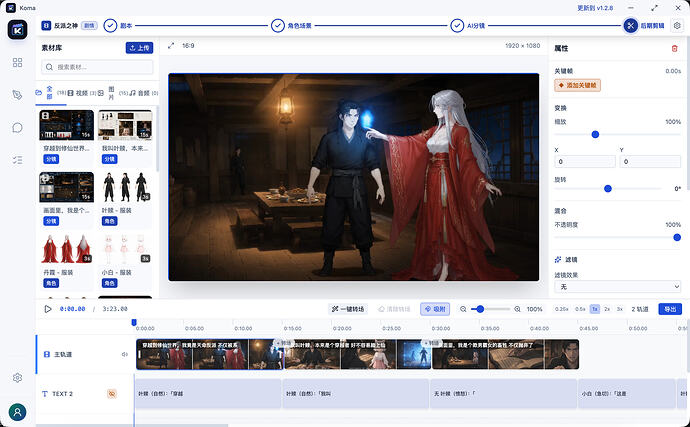Select 2x playback speed option
The width and height of the screenshot is (690, 427).
607,309
